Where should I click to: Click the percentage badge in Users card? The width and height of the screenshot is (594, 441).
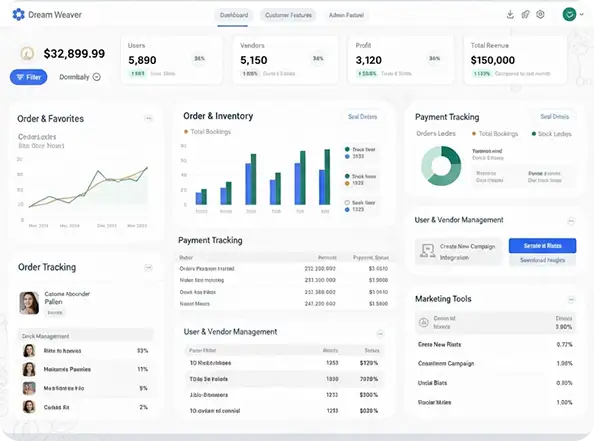coord(199,58)
